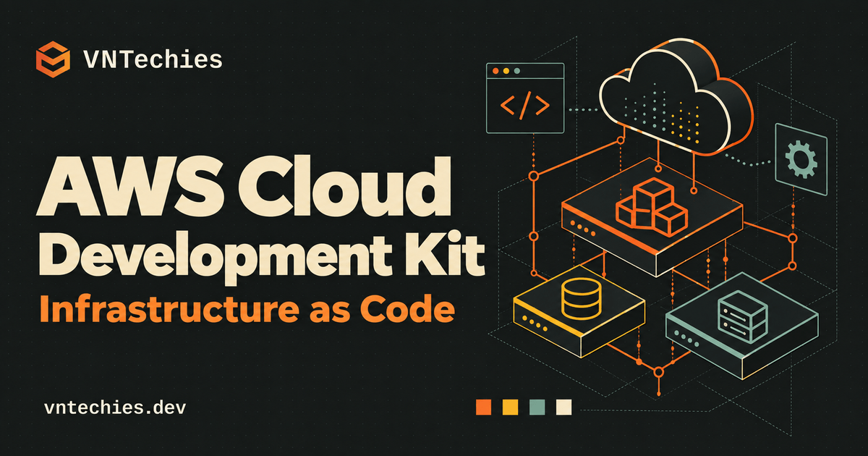Open the vntechies.dev website text
868x456 pixels.
pos(115,408)
